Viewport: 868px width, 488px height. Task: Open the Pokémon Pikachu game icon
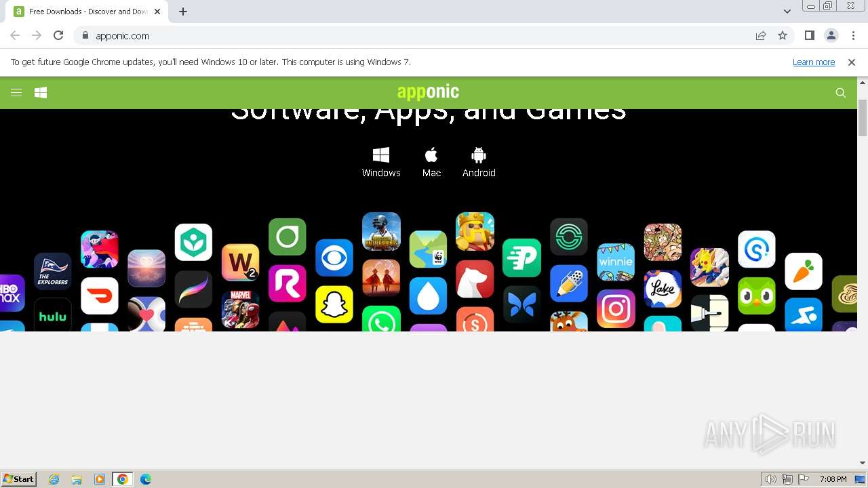pos(709,267)
